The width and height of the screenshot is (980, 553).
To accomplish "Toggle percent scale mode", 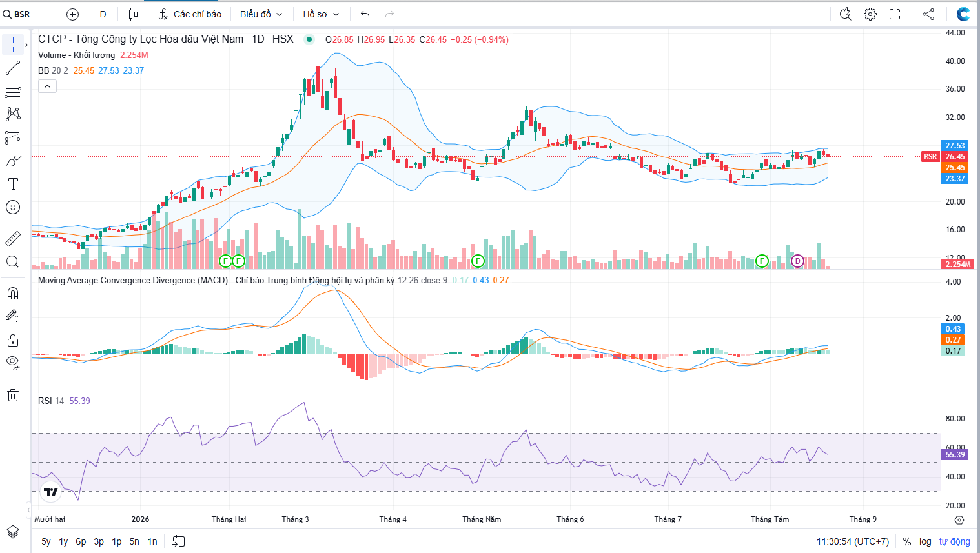I will (x=907, y=541).
